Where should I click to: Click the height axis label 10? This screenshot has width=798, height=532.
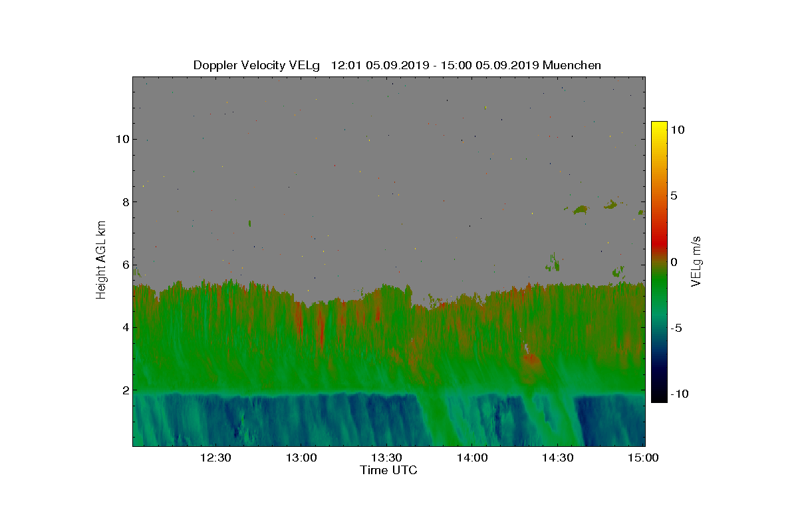[121, 139]
